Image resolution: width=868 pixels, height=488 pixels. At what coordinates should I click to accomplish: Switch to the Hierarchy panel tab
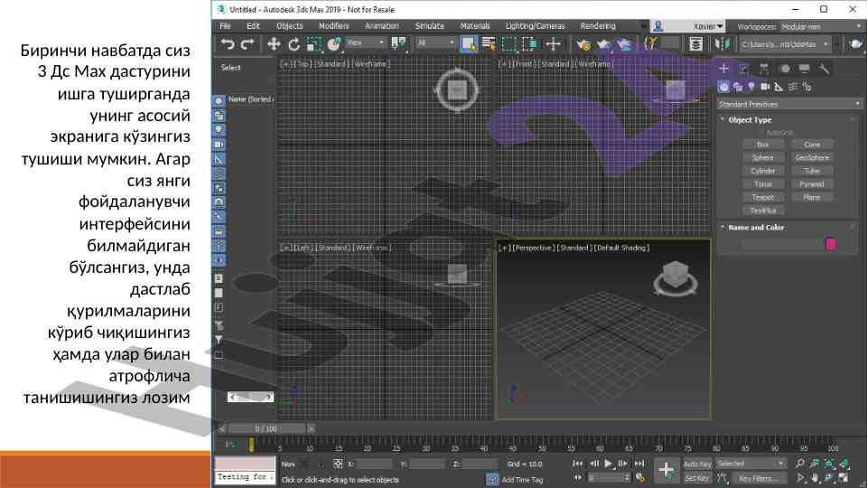[x=764, y=69]
